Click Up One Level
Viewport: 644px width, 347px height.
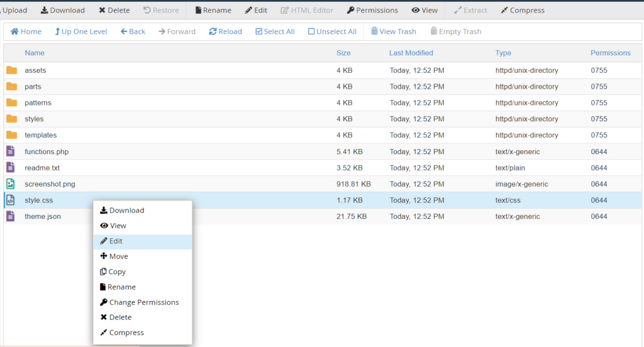coord(81,31)
